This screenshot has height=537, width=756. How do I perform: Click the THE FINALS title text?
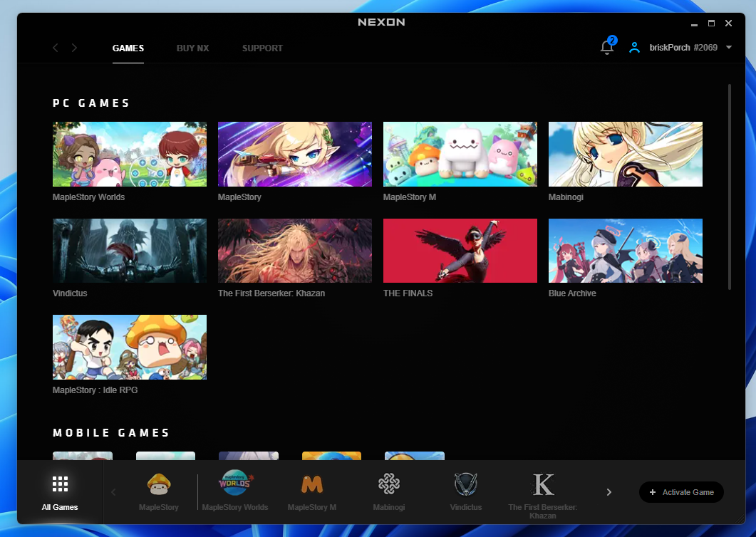(x=408, y=293)
